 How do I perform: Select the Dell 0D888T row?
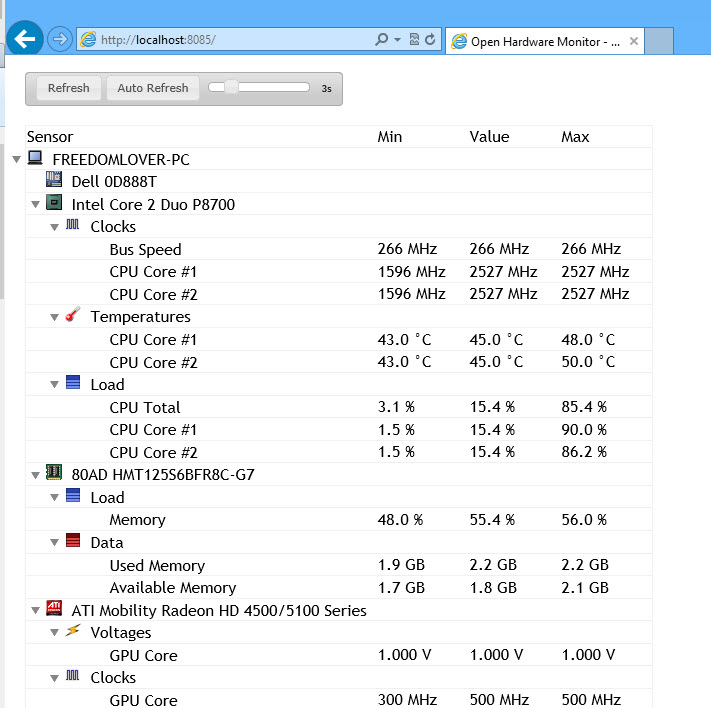[x=339, y=181]
